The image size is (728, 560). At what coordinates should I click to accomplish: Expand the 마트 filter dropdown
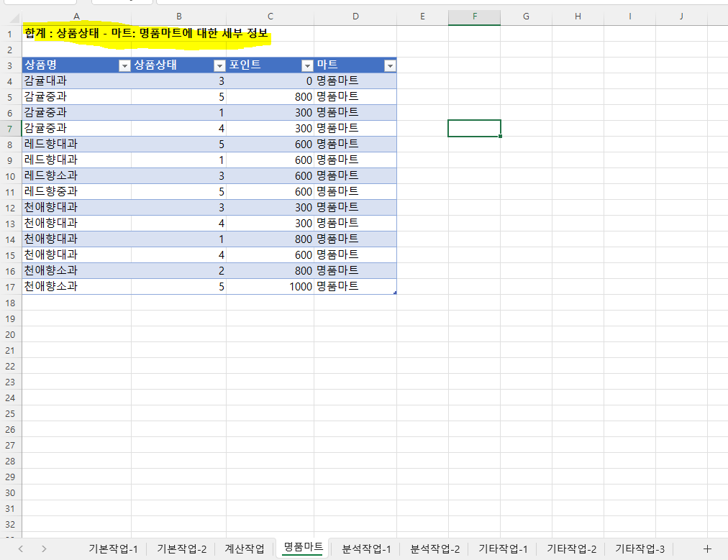click(x=390, y=65)
